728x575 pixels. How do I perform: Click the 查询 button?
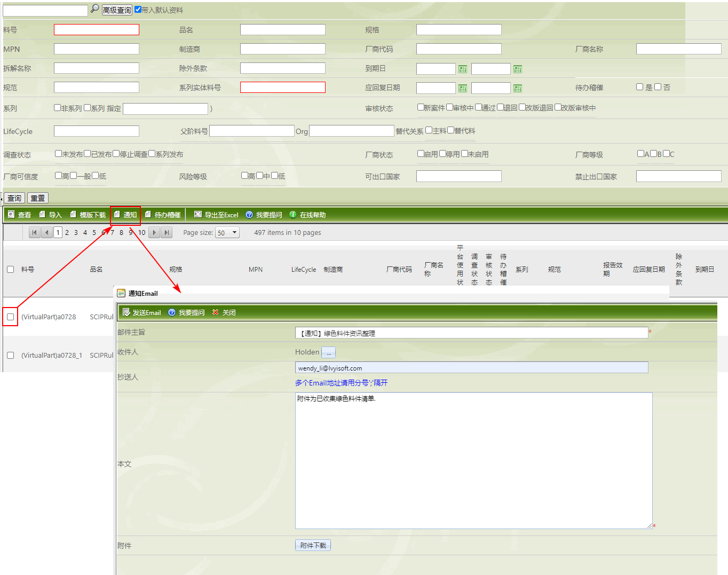click(x=14, y=198)
